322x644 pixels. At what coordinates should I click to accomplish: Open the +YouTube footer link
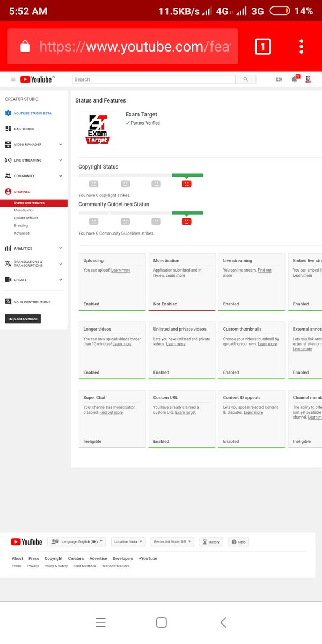pyautogui.click(x=148, y=558)
